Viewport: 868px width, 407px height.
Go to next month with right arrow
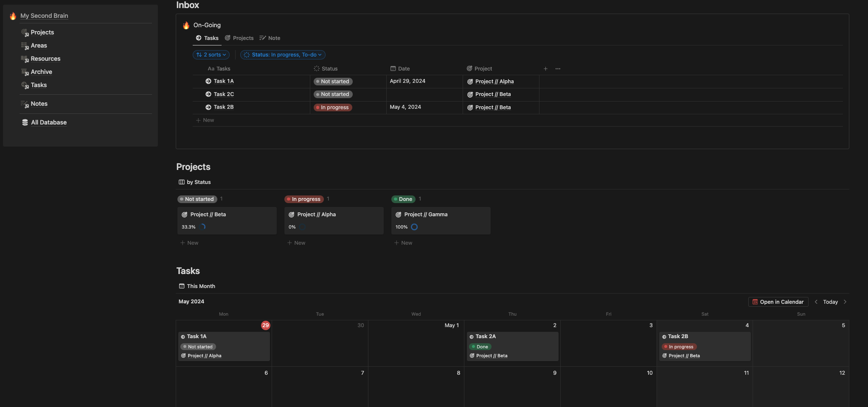[x=845, y=302]
